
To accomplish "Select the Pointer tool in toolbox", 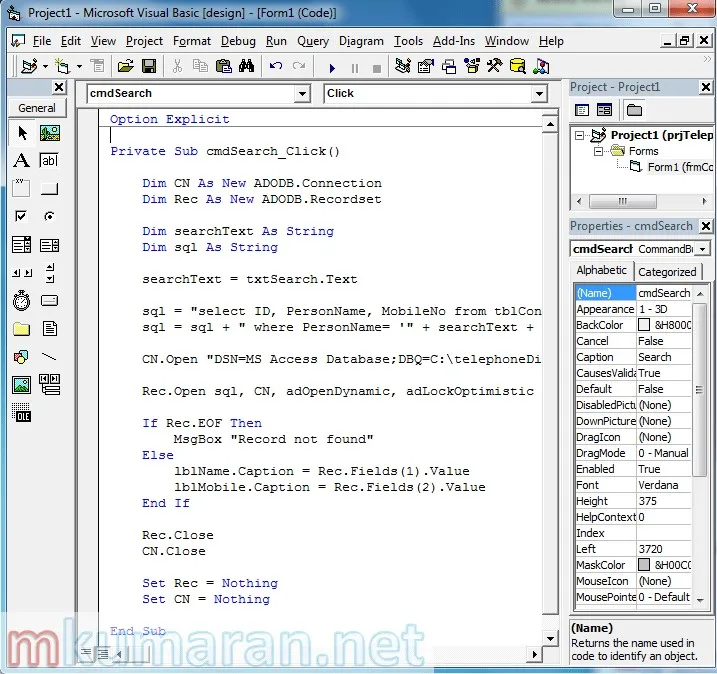I will pyautogui.click(x=21, y=133).
